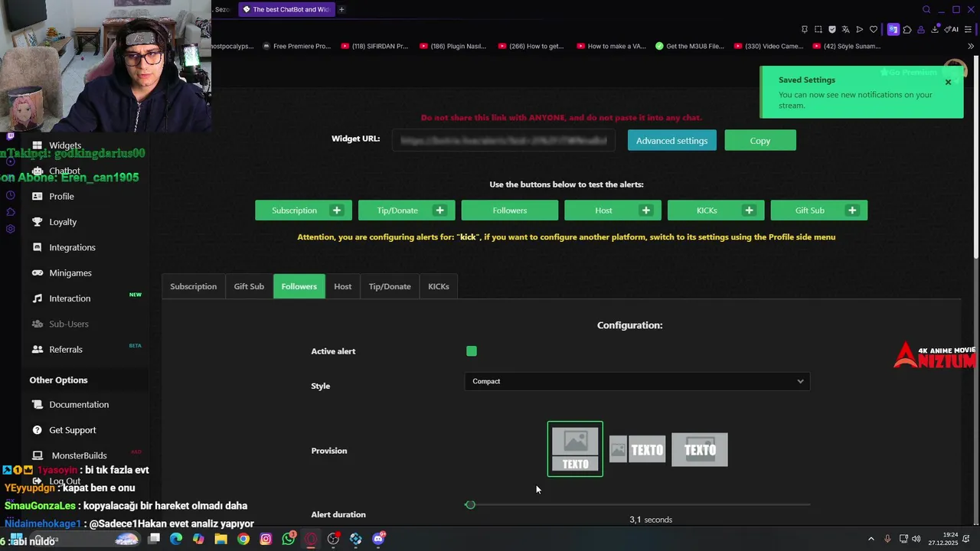Open Interaction using the music note icon
The image size is (980, 551).
(x=38, y=298)
